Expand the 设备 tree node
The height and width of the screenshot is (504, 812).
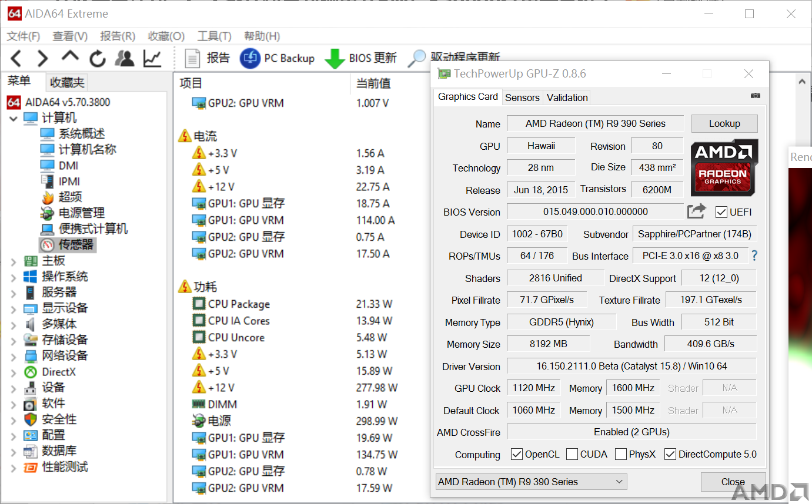coord(14,388)
